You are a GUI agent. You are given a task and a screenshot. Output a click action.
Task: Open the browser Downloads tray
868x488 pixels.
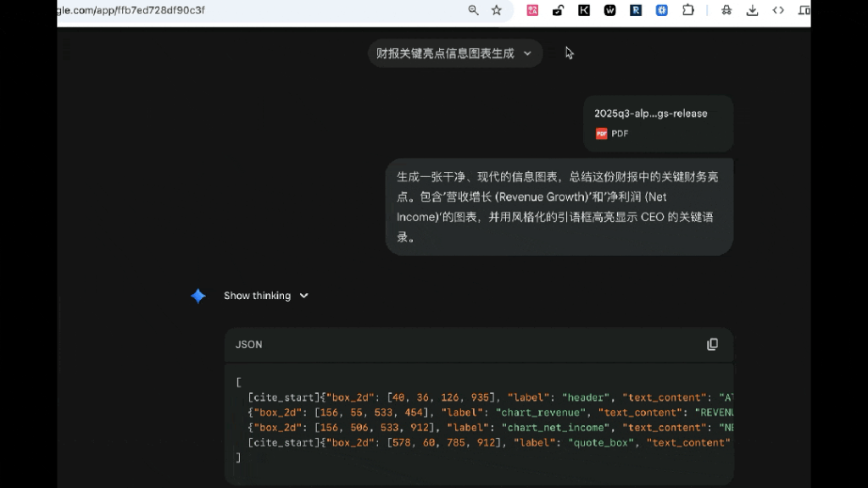752,10
